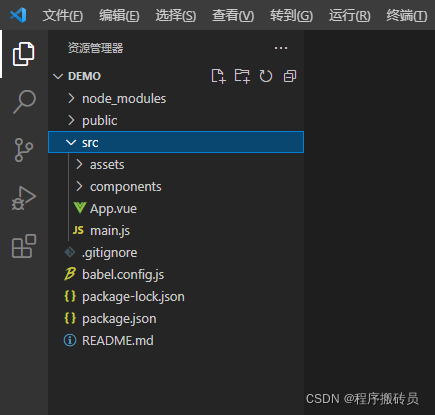The width and height of the screenshot is (435, 415).
Task: Open the Extensions view icon
Action: click(24, 246)
